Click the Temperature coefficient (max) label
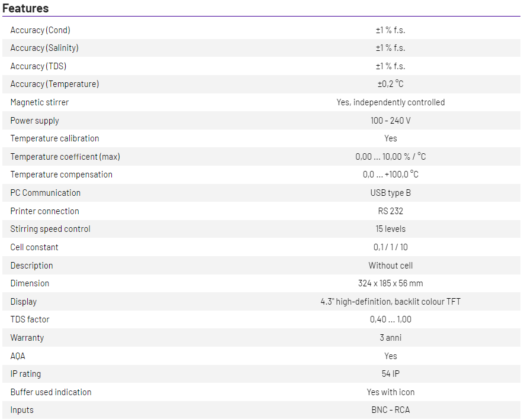 click(65, 157)
